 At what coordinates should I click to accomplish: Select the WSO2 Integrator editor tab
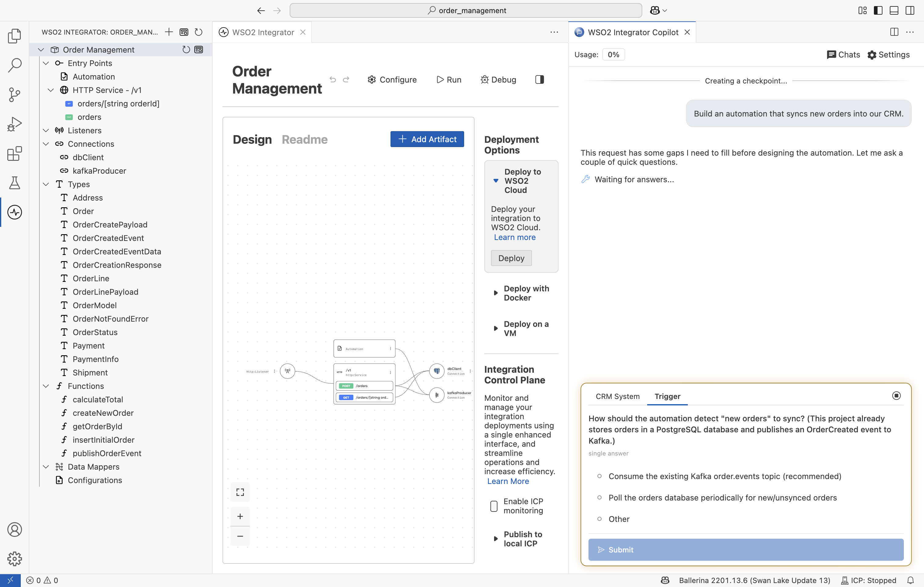click(263, 32)
